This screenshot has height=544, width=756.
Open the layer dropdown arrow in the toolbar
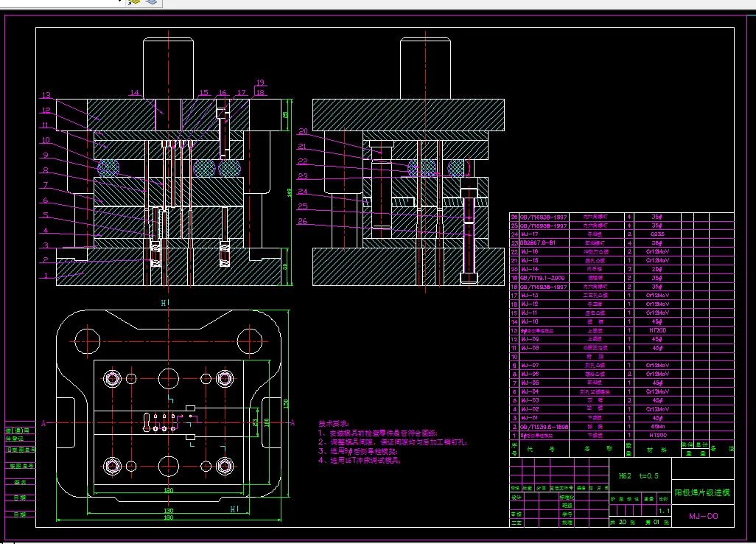click(x=121, y=1)
